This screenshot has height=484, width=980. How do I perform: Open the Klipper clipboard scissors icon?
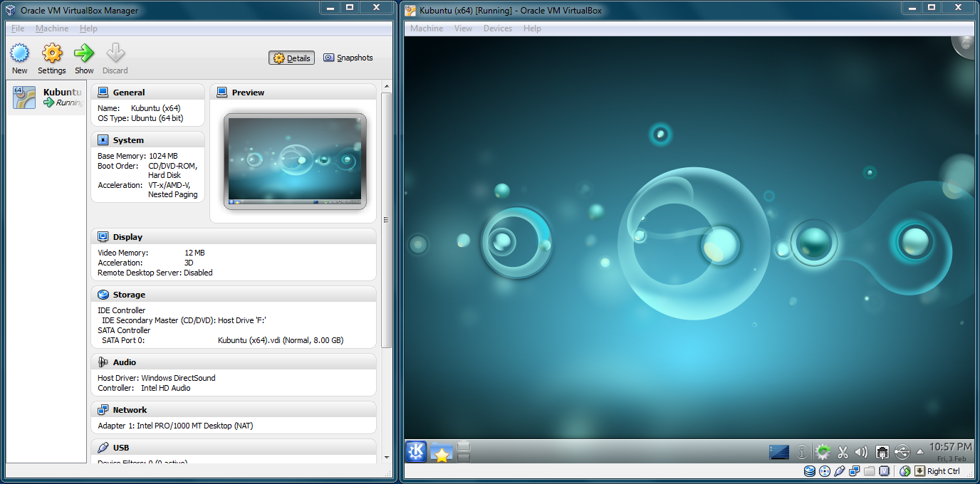(x=843, y=451)
